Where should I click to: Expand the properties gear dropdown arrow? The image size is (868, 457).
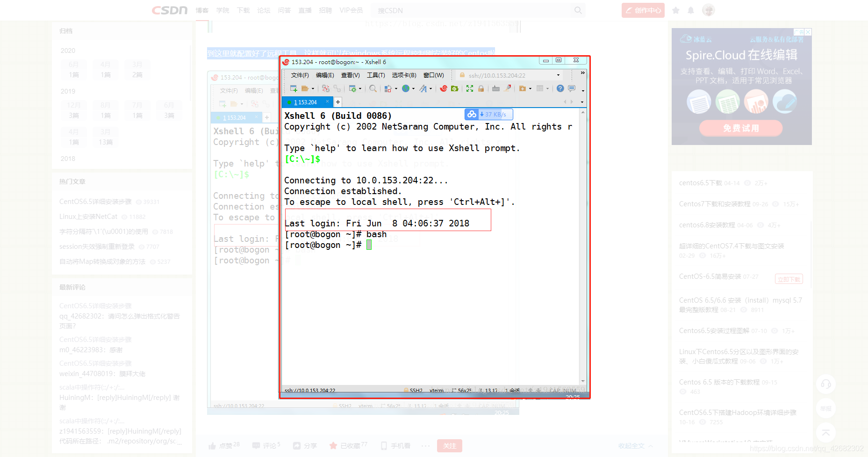360,89
